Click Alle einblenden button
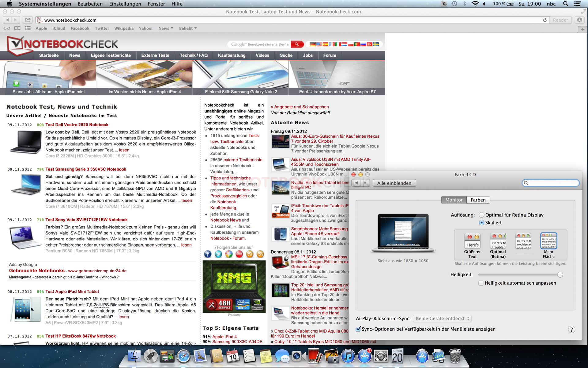The height and width of the screenshot is (368, 588). coord(394,183)
